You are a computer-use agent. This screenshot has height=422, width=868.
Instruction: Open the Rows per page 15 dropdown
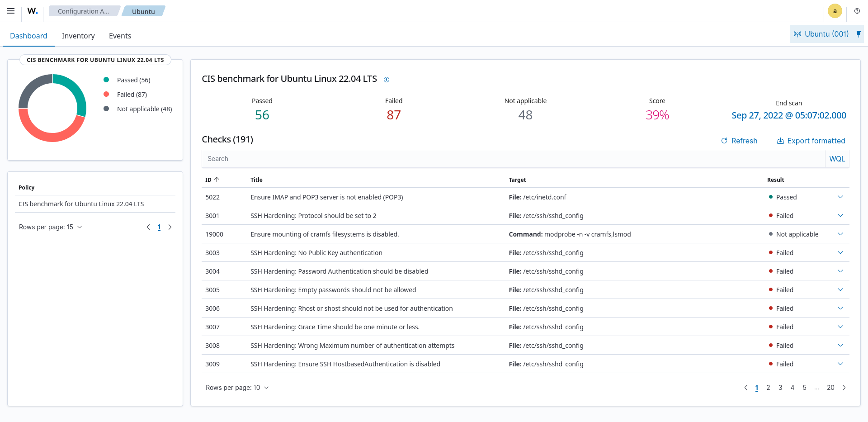click(x=50, y=227)
